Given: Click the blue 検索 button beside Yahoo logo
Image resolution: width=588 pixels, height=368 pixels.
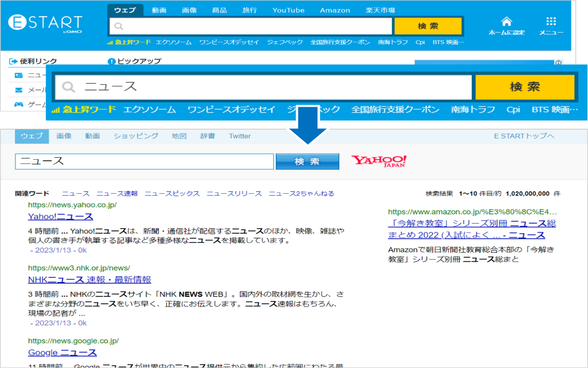Looking at the screenshot, I should 307,161.
